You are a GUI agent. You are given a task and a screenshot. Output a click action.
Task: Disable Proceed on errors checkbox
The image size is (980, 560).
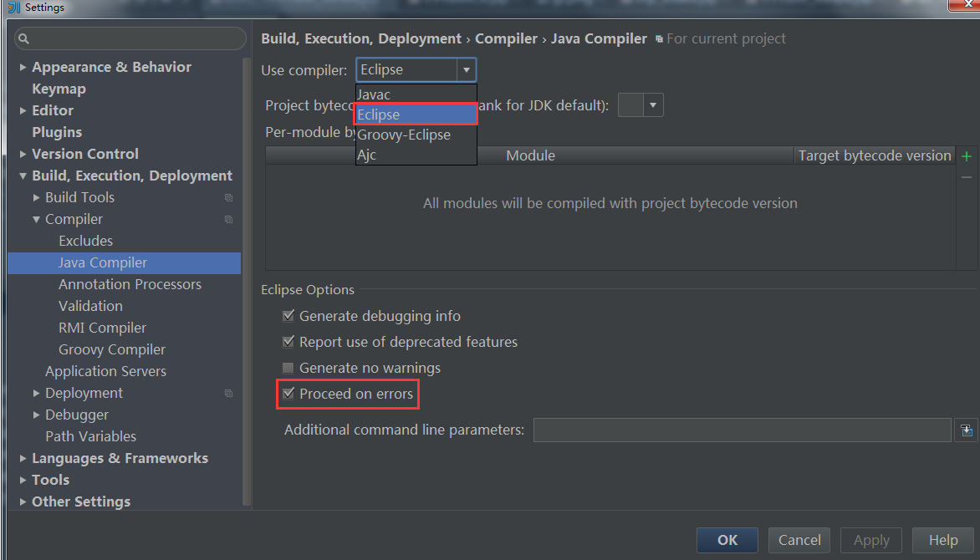(x=288, y=394)
